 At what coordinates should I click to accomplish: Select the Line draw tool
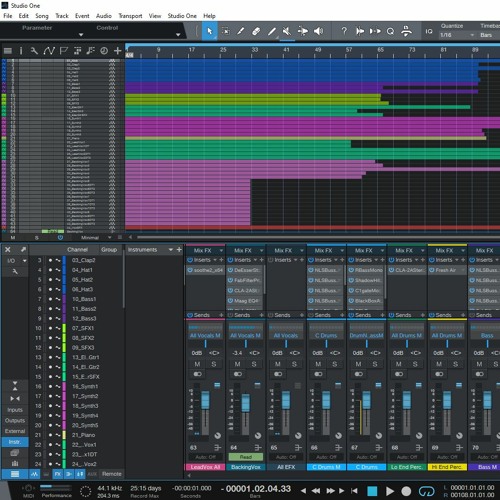click(x=272, y=31)
